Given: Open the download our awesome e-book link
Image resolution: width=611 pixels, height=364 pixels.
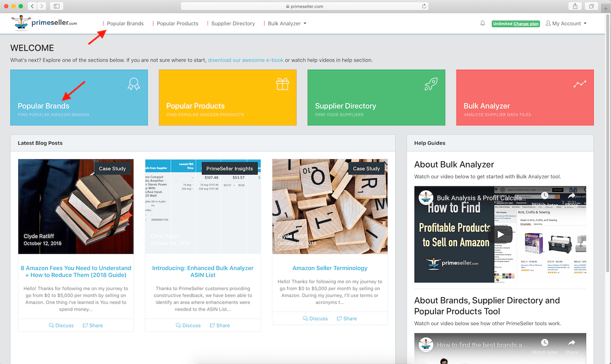Looking at the screenshot, I should coord(245,60).
